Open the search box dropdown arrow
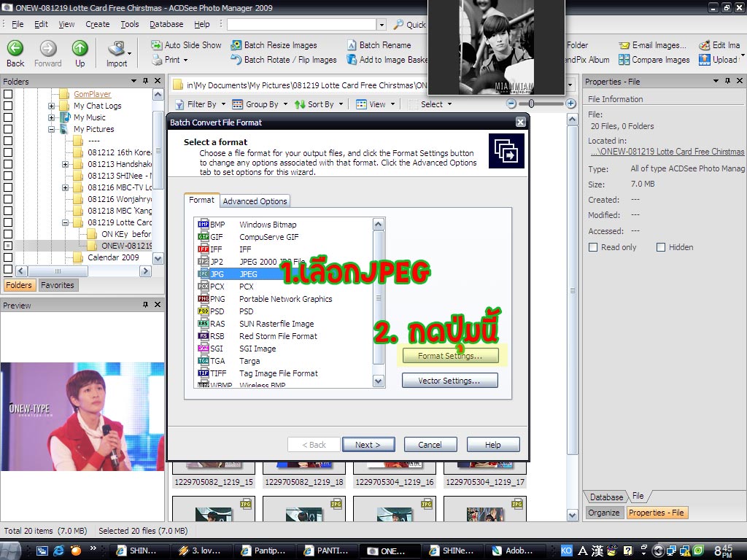 [381, 24]
